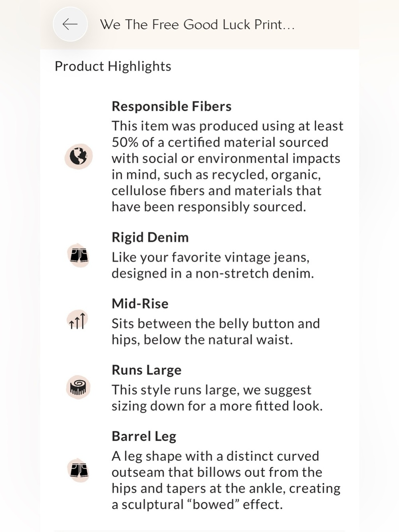Tap the back arrow button

click(x=70, y=24)
